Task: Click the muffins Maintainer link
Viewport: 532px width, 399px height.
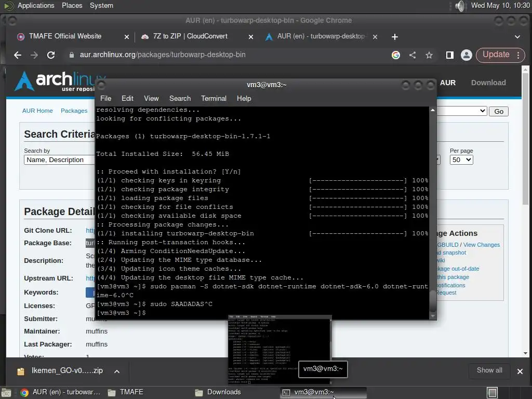Action: point(97,331)
